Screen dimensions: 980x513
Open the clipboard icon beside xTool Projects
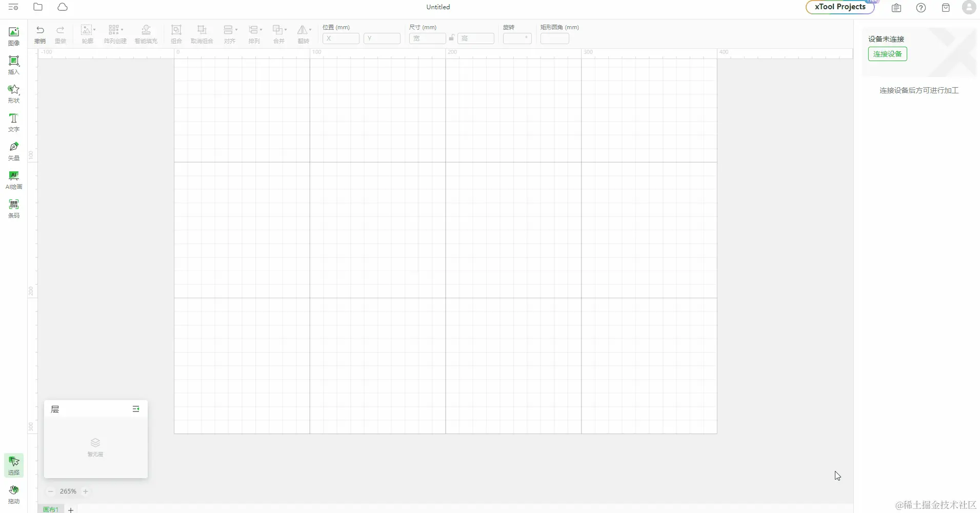point(896,8)
